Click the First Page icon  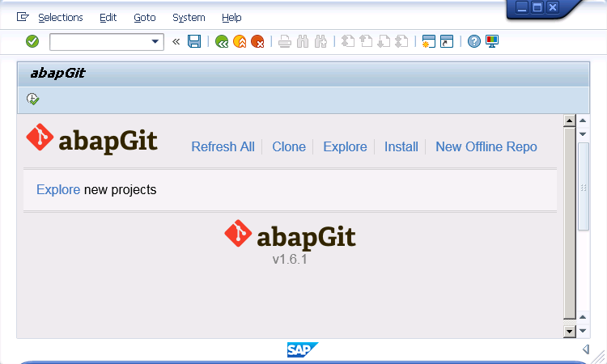(348, 41)
